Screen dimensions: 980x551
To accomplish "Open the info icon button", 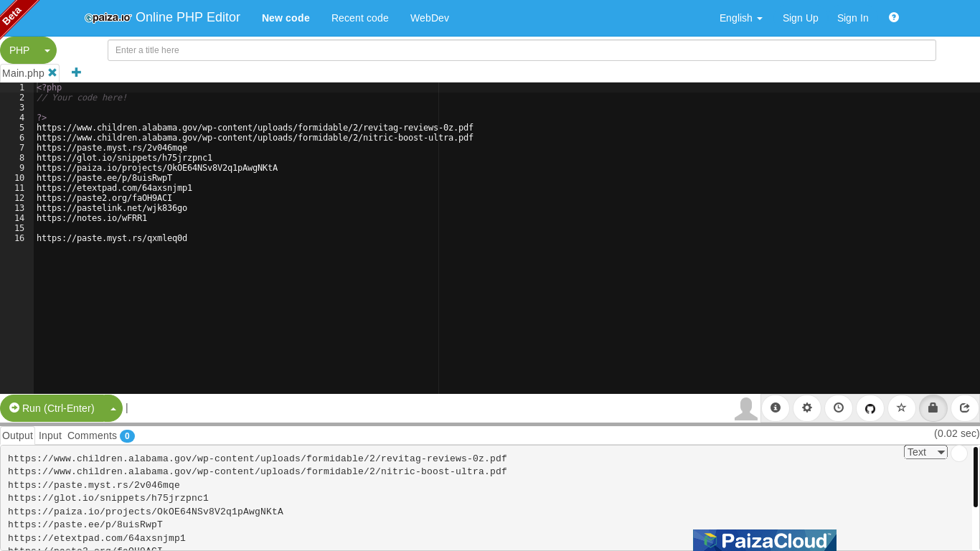I will pos(776,408).
